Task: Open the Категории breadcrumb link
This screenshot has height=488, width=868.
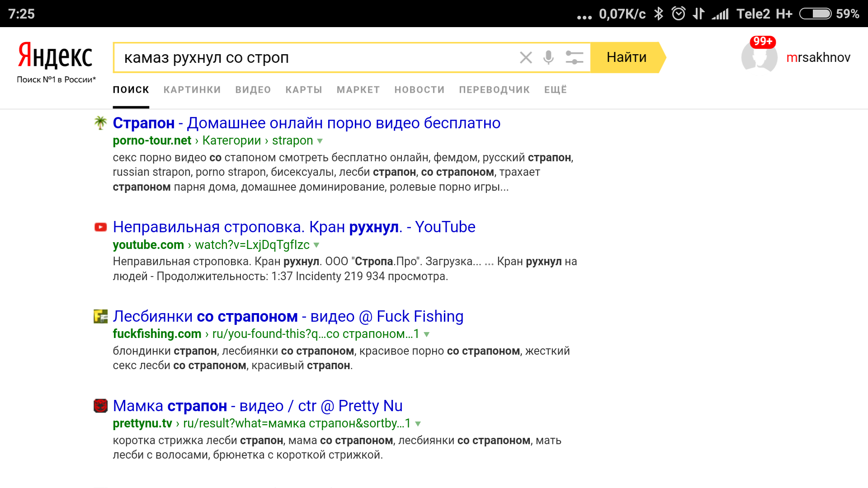Action: pos(231,141)
